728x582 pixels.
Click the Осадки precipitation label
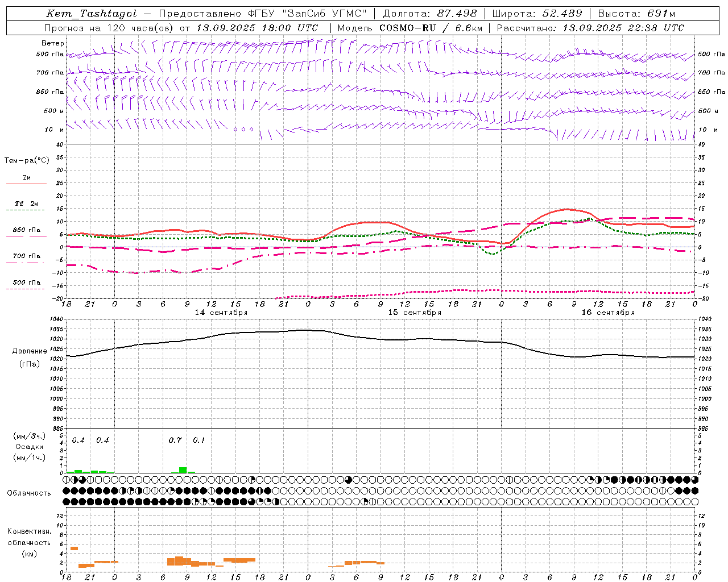tap(30, 447)
